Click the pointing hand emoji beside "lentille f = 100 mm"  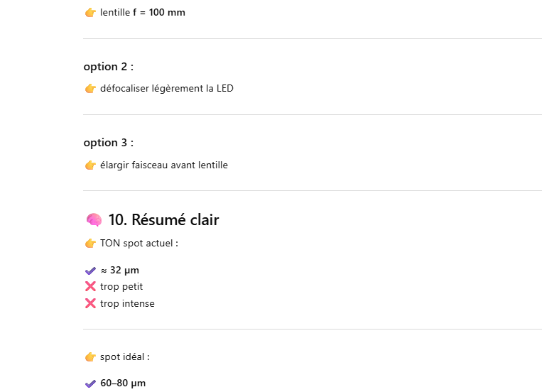(x=90, y=13)
